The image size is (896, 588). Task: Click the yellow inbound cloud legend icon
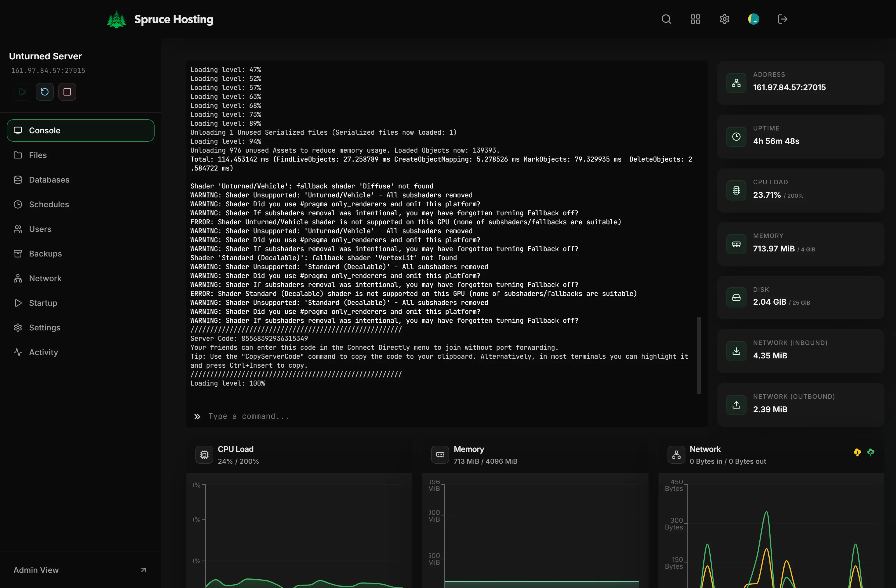[x=857, y=452]
